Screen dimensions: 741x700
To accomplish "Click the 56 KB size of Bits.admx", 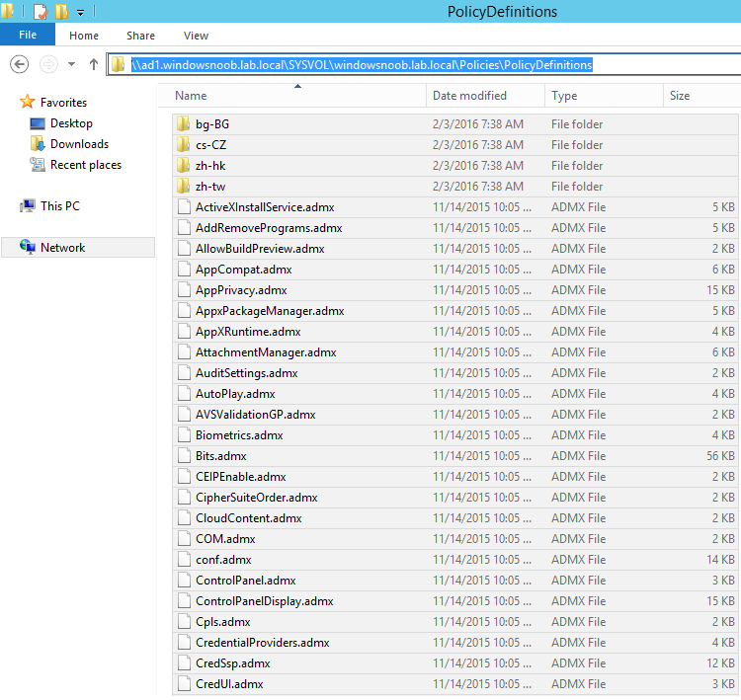I will point(720,456).
